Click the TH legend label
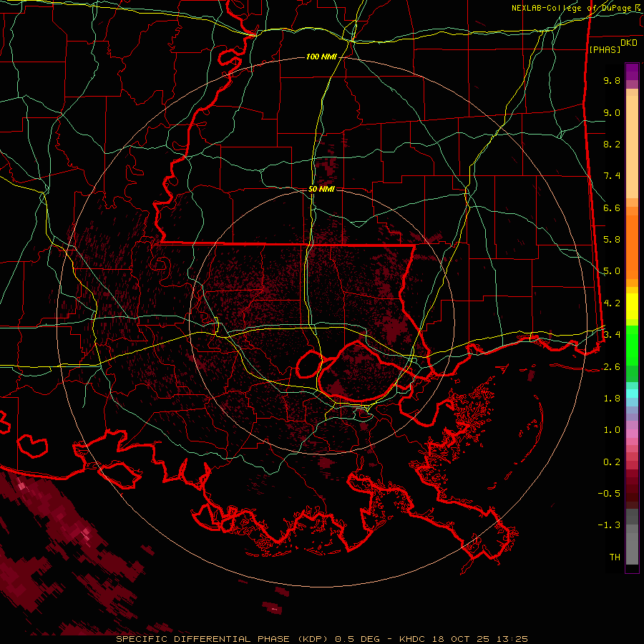 tap(615, 557)
